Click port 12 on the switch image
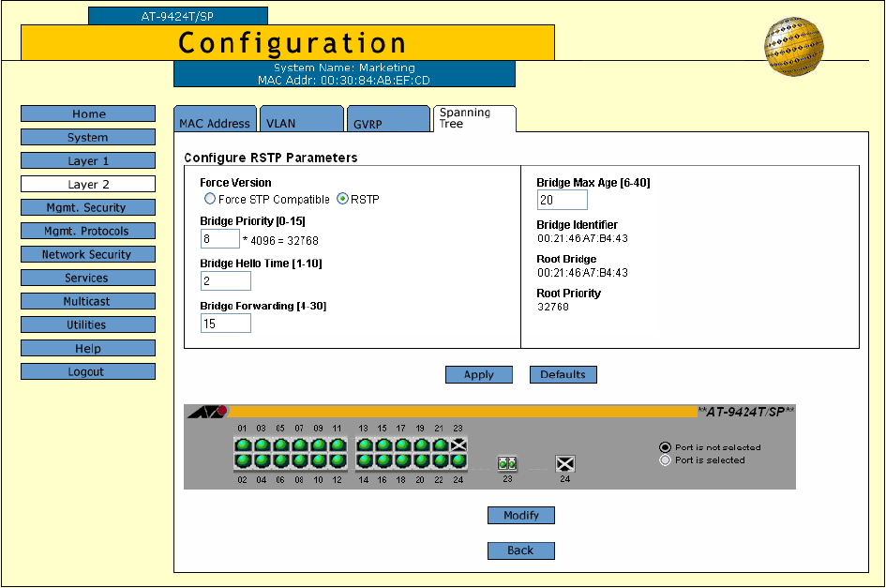Viewport: 886px width, 588px height. [337, 461]
